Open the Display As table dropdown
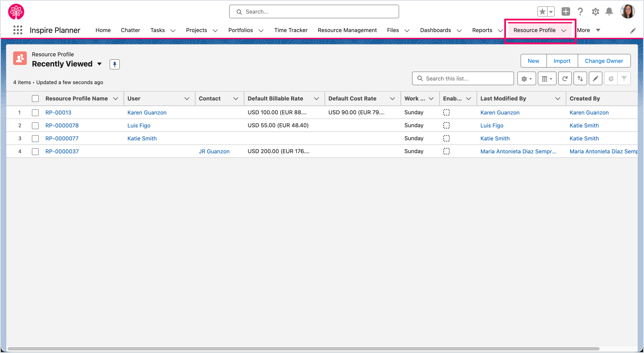 (x=547, y=79)
